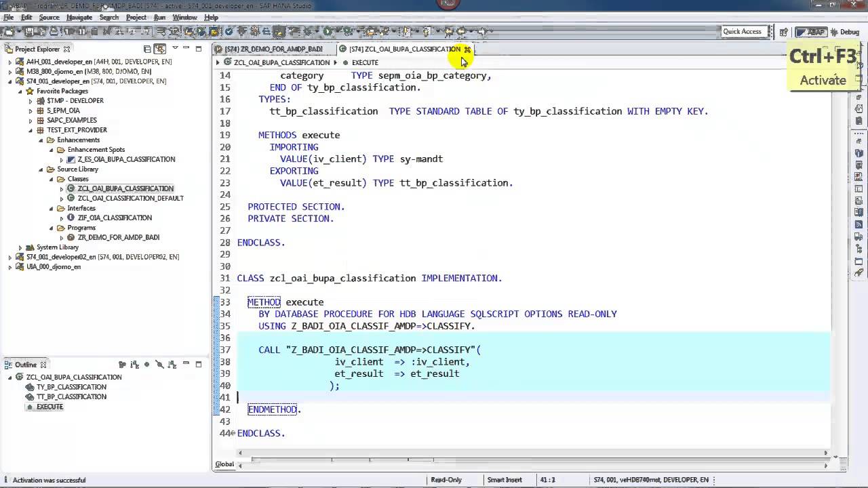Select Z_ES_OIA_BUPA_CLASSIFICATION enhancement spot
Screen dimensions: 868x488
point(126,159)
